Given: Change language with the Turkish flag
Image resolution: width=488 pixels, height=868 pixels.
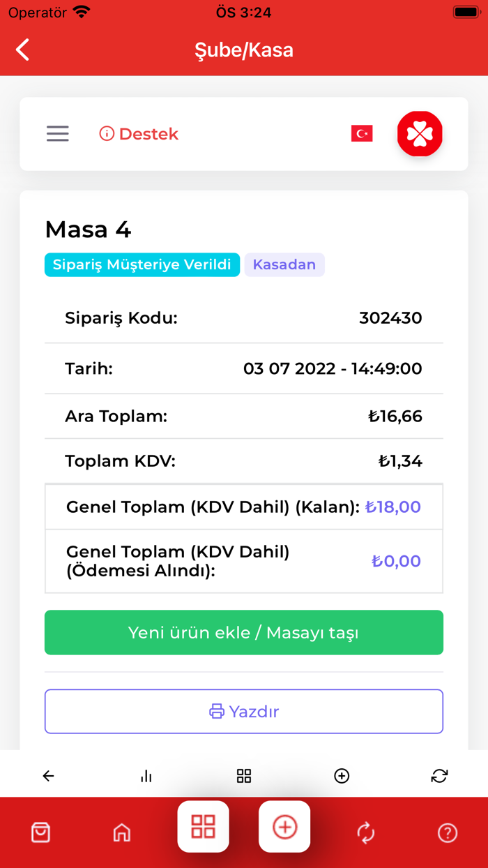Looking at the screenshot, I should (x=361, y=133).
